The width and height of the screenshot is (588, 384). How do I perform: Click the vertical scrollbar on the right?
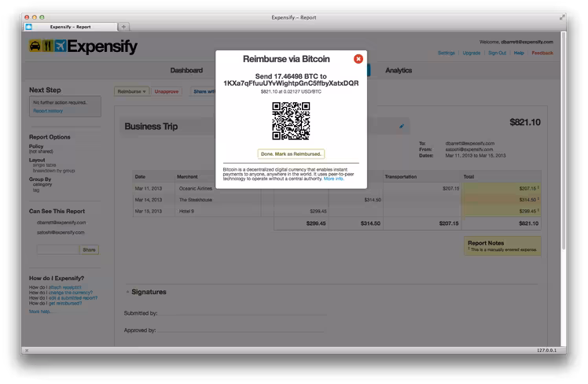[564, 141]
